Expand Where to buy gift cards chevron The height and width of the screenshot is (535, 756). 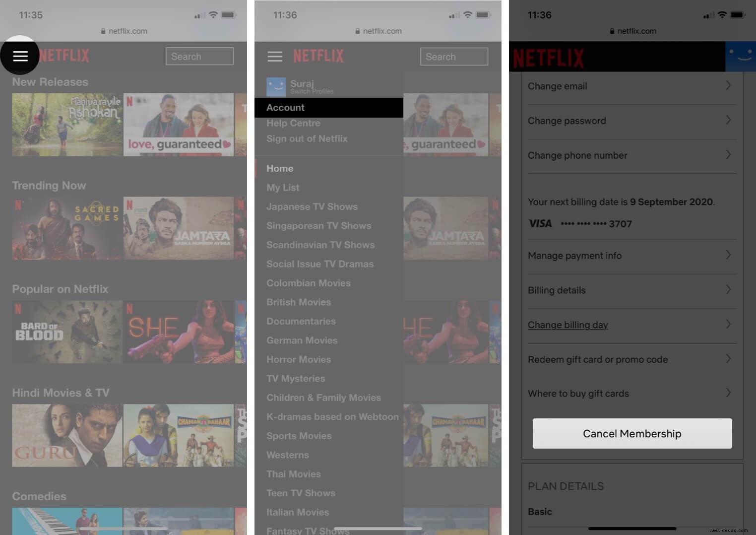point(728,393)
